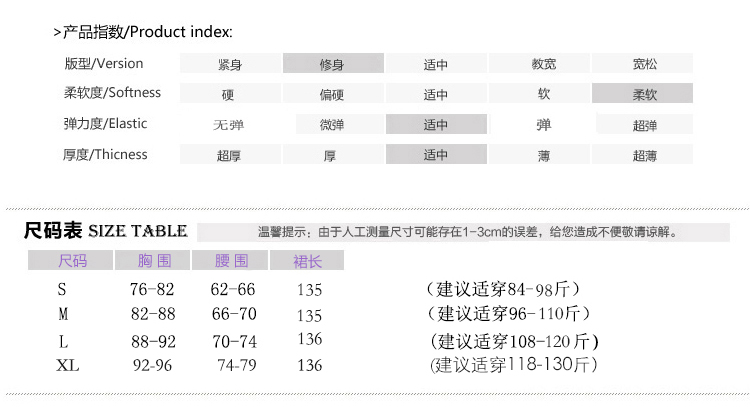The height and width of the screenshot is (407, 750).
Task: Click the 硬 softness cell
Action: click(x=230, y=93)
